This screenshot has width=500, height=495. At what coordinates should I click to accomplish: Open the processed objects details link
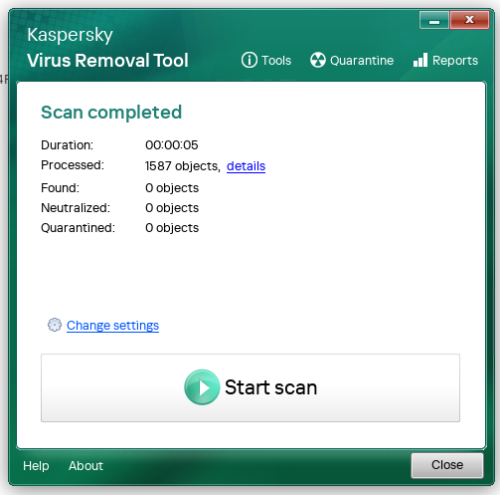coord(246,166)
